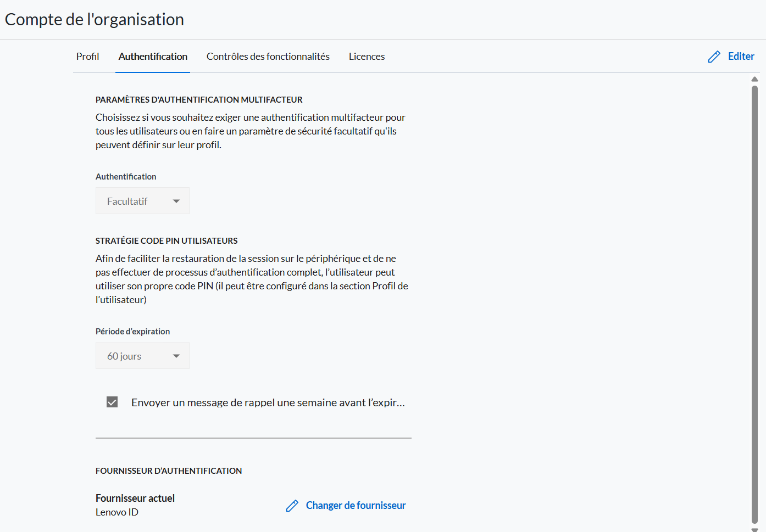Click the Fournisseur actuel label
The height and width of the screenshot is (532, 766).
tap(135, 498)
